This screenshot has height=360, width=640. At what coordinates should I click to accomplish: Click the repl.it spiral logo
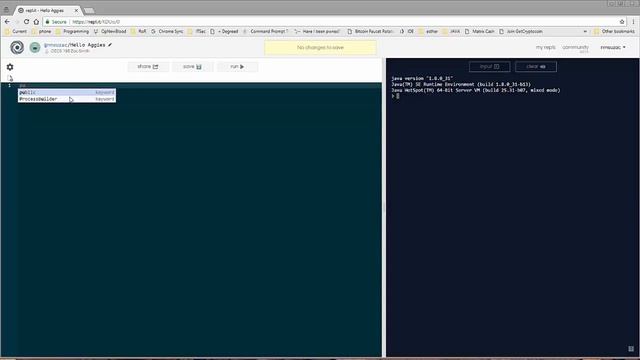click(17, 47)
